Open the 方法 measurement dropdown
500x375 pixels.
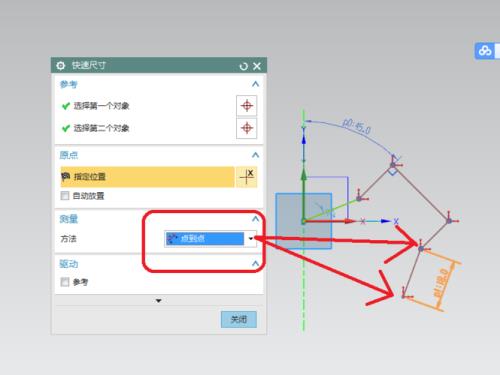click(x=210, y=239)
